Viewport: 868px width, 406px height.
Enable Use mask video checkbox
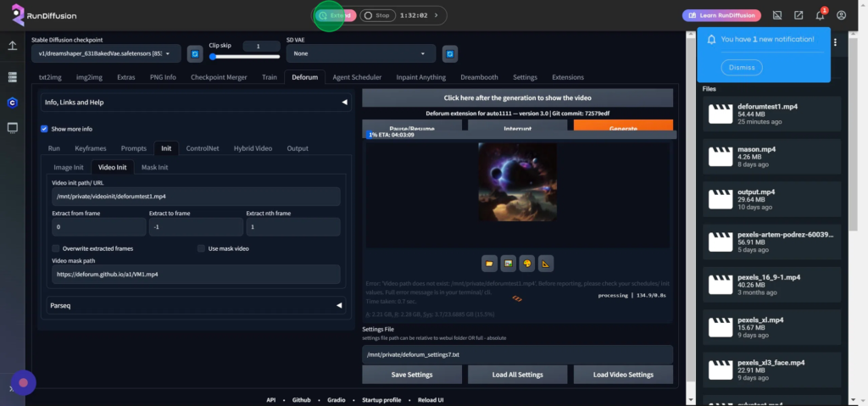coord(202,248)
